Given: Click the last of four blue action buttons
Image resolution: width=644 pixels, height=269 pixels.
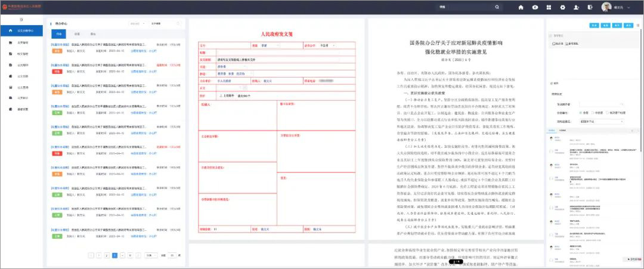Looking at the screenshot, I should [628, 25].
